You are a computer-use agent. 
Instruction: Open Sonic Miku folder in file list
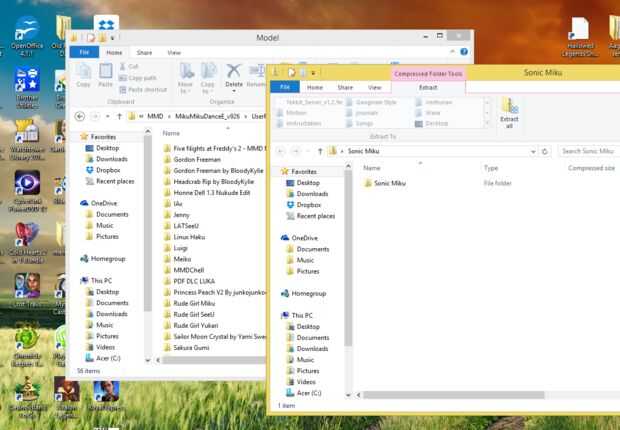385,183
